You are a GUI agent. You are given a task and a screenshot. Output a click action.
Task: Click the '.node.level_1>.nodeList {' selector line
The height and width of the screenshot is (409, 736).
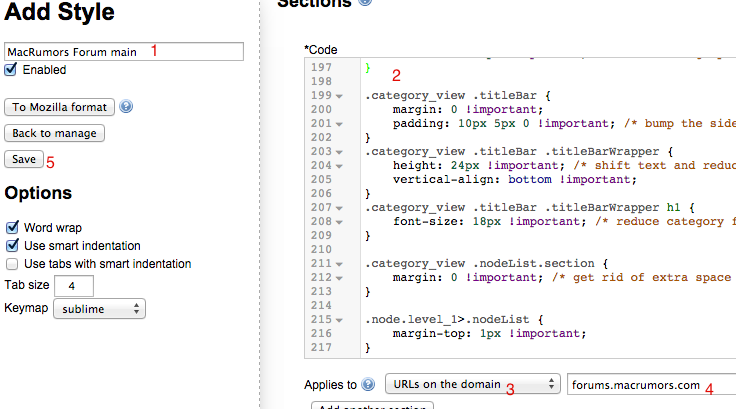click(454, 319)
